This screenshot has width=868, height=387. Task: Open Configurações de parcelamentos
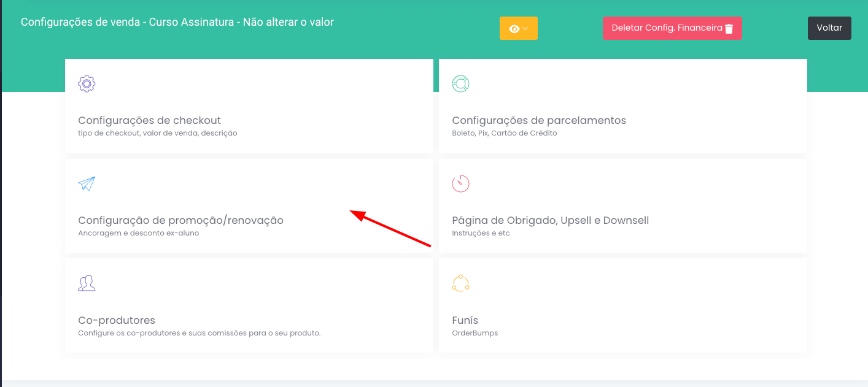tap(538, 120)
